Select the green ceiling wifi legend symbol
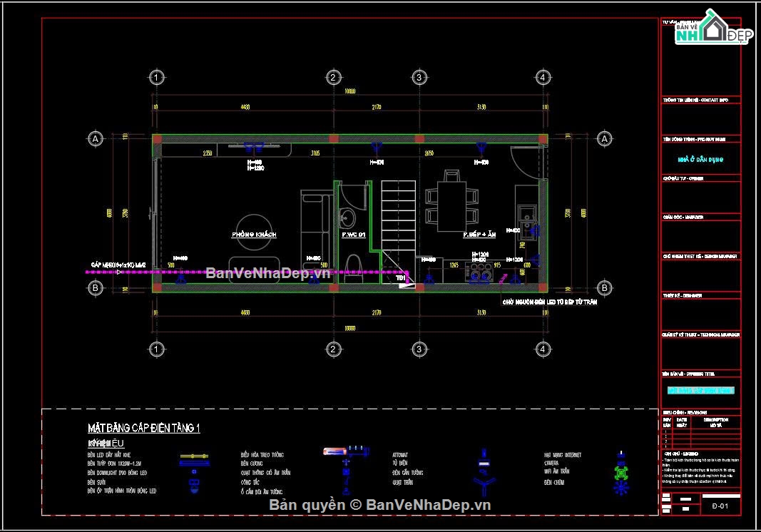Screen dimensions: 761x532 [621, 474]
